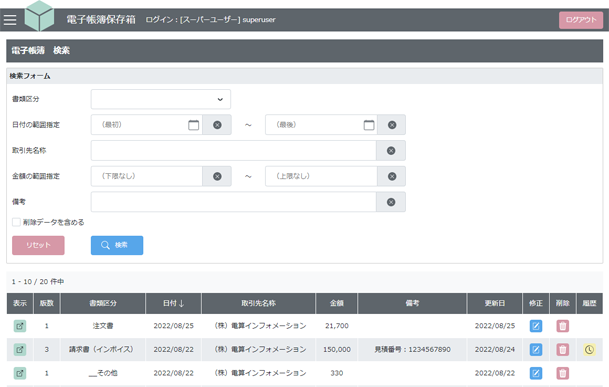Open the hamburger menu
The height and width of the screenshot is (387, 609).
pyautogui.click(x=10, y=20)
